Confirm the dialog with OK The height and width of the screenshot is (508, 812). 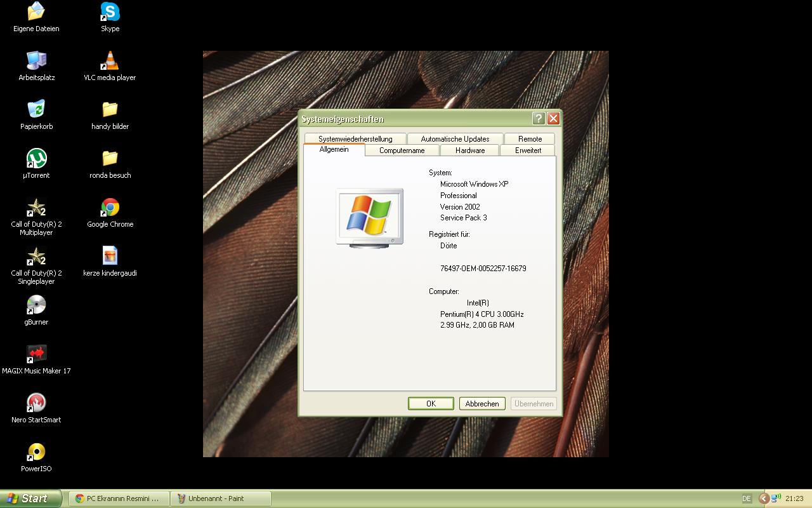point(431,404)
